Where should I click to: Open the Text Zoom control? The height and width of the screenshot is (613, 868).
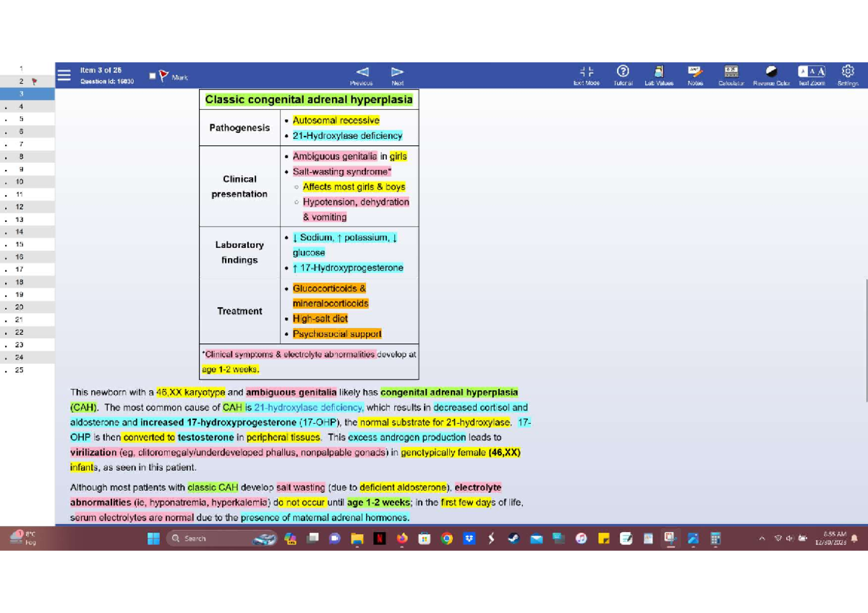[x=812, y=74]
